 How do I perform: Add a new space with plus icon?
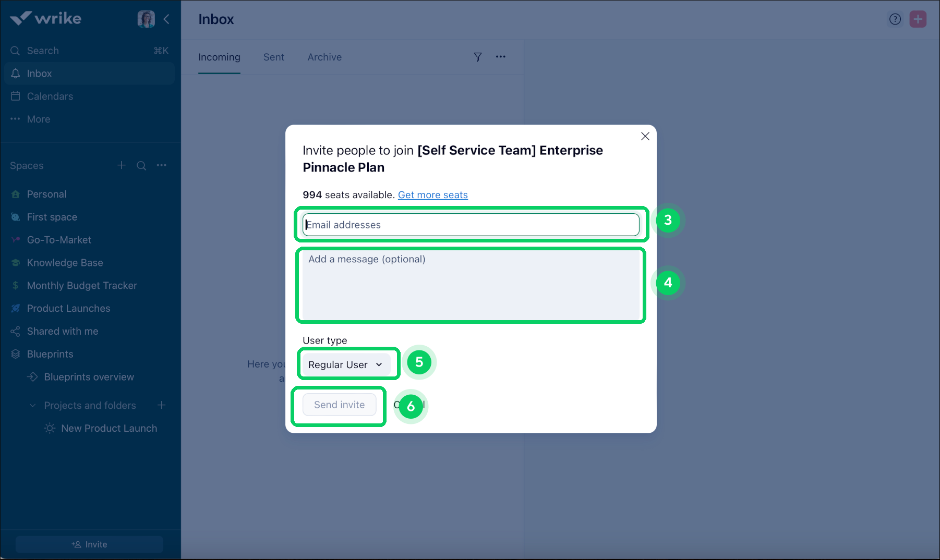tap(121, 165)
